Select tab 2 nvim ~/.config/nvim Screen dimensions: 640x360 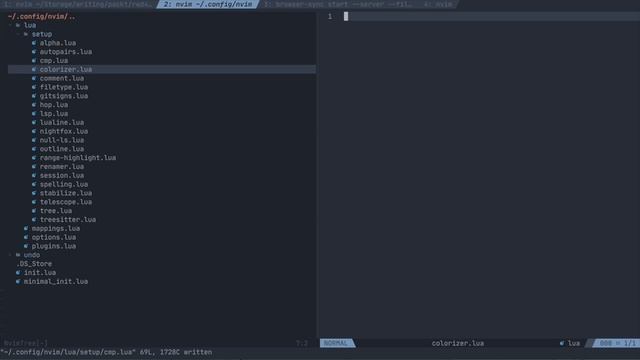(208, 4)
